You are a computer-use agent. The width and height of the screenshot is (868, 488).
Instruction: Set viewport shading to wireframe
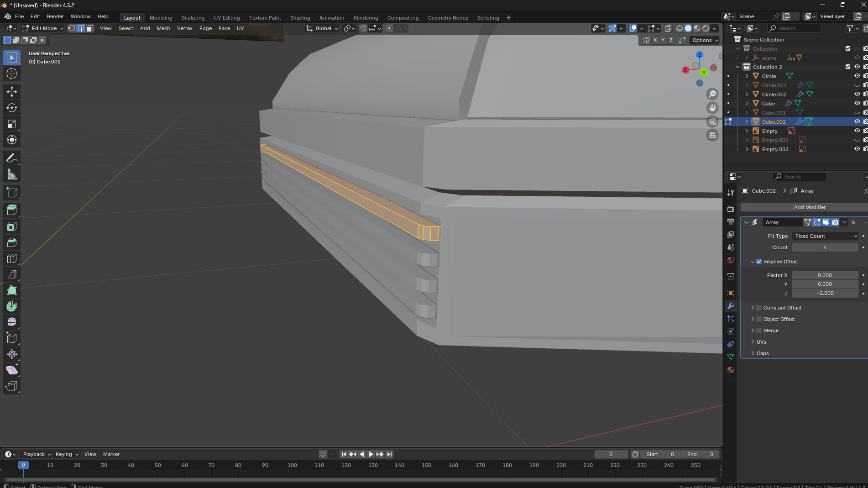680,28
